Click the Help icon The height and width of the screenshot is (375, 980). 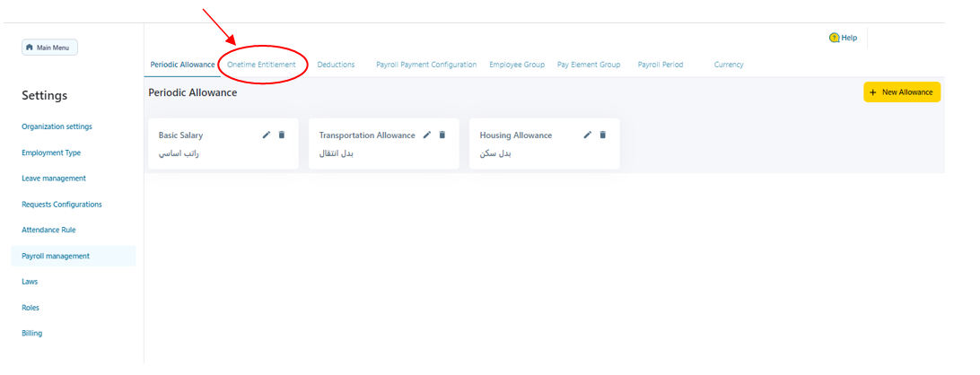click(x=835, y=38)
